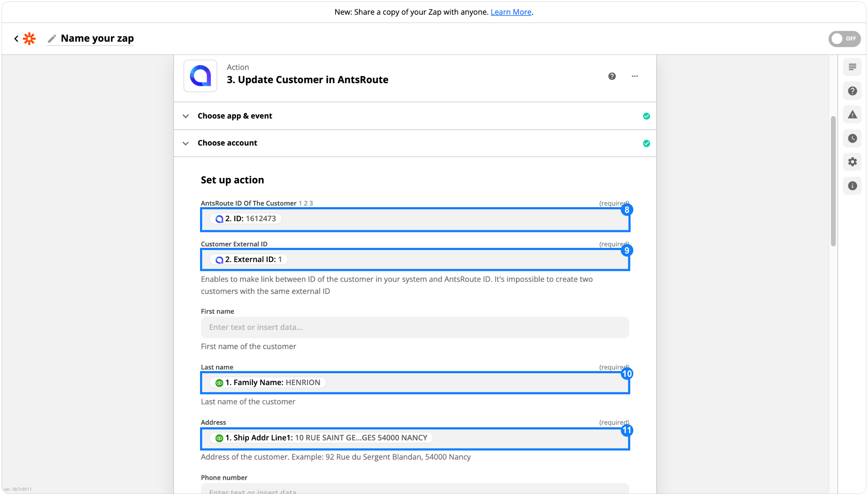Follow the Learn More link in banner

511,12
